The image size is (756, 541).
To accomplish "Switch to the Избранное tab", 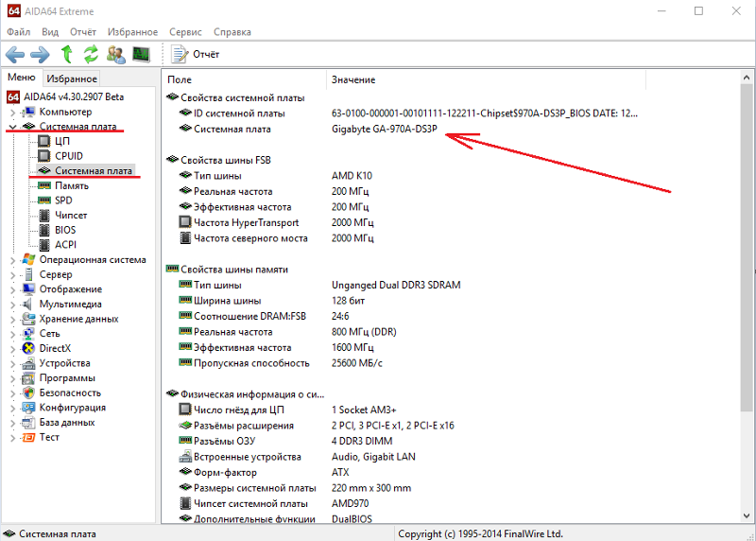I will coord(72,79).
